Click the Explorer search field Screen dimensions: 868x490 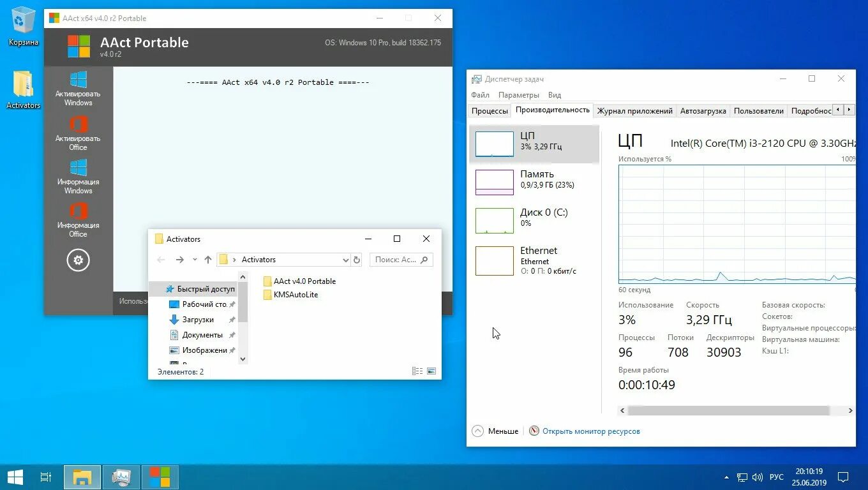[401, 260]
